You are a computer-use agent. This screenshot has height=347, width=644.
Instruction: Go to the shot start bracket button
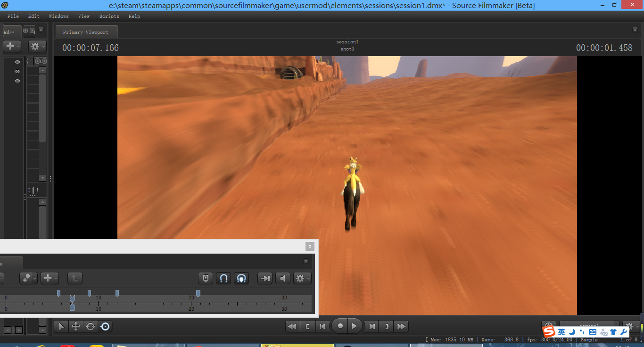[307, 326]
